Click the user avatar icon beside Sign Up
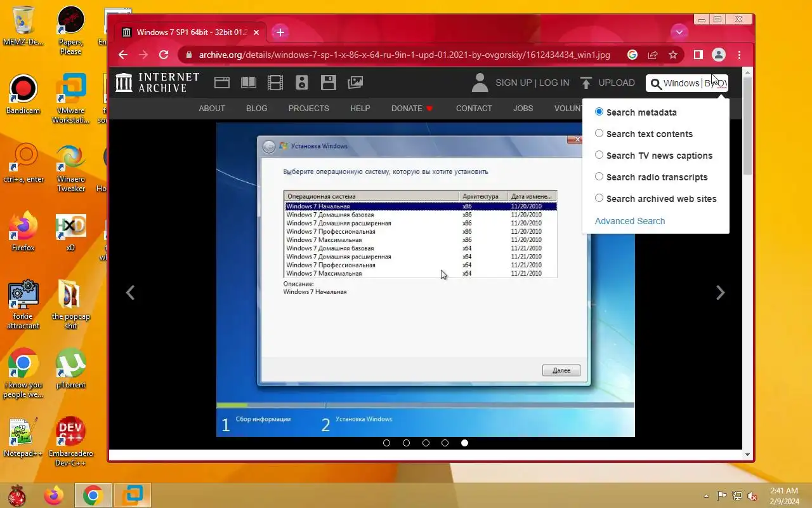Image resolution: width=812 pixels, height=508 pixels. click(480, 83)
